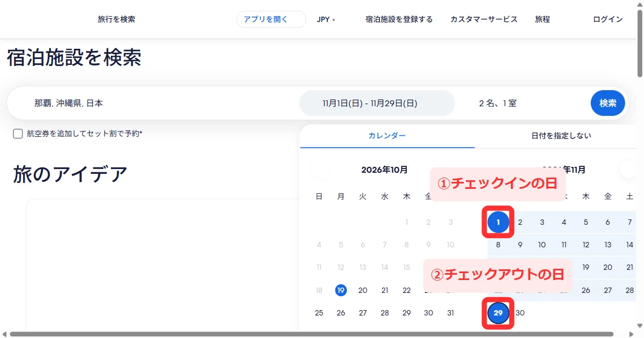Click the vertical scrollbar down arrow
The image size is (644, 338).
click(640, 327)
